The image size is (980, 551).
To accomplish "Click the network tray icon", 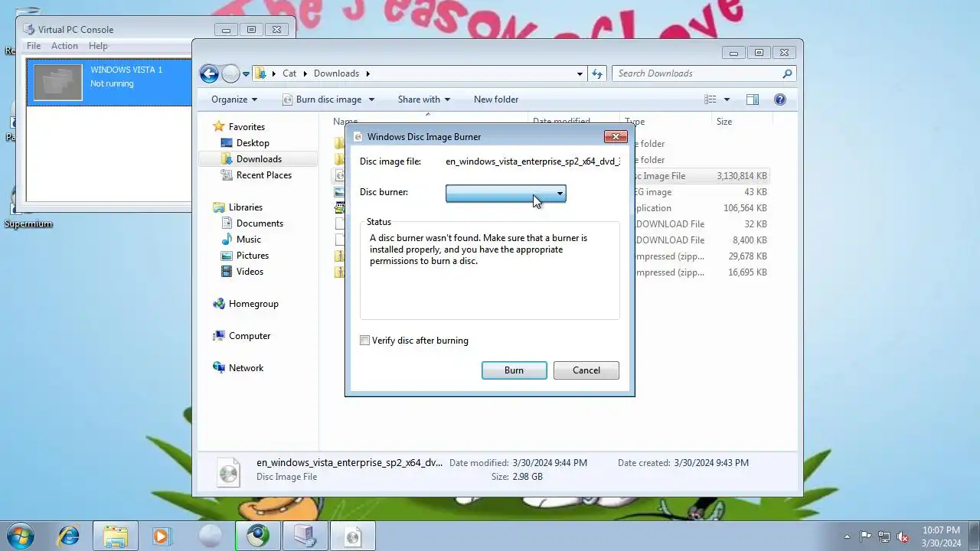I will (x=884, y=536).
